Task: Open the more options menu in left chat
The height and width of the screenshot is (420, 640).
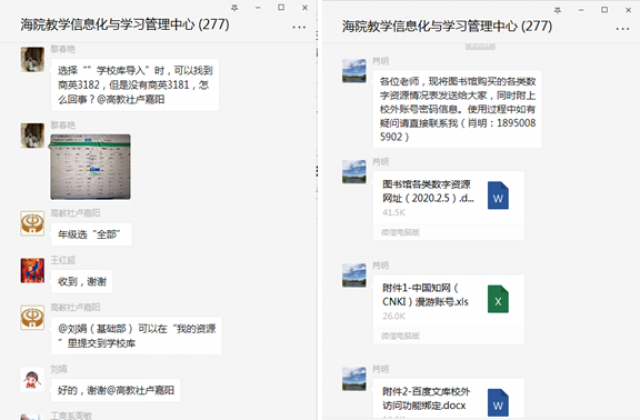Action: click(298, 27)
